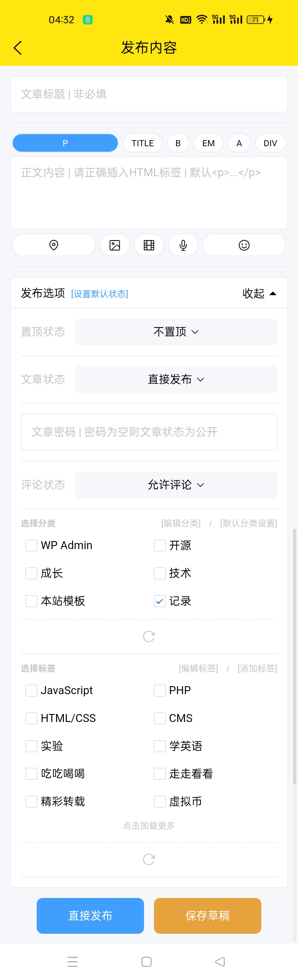Viewport: 298px width, 980px height.
Task: Open the image insert icon
Action: point(115,245)
